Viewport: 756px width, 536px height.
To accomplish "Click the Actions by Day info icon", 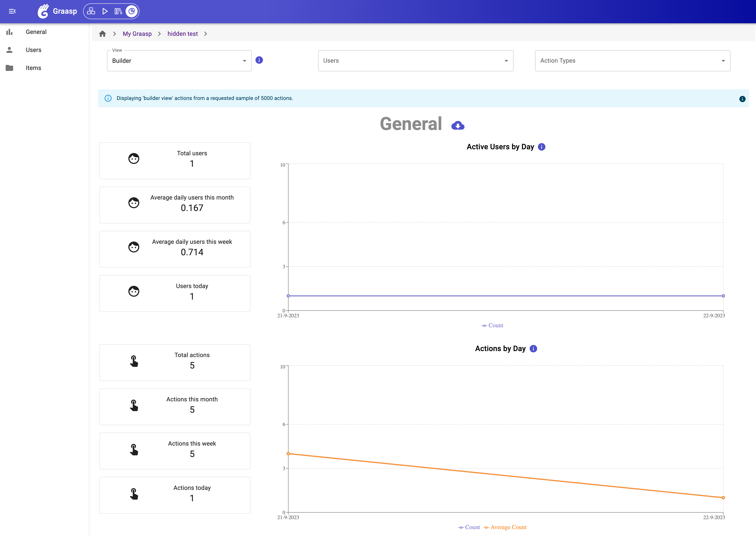I will [533, 348].
